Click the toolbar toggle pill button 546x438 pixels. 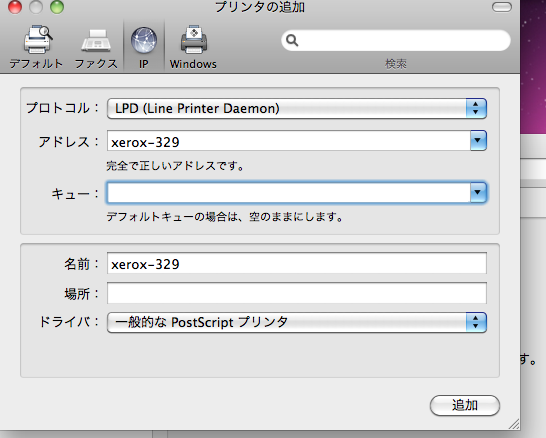click(502, 7)
